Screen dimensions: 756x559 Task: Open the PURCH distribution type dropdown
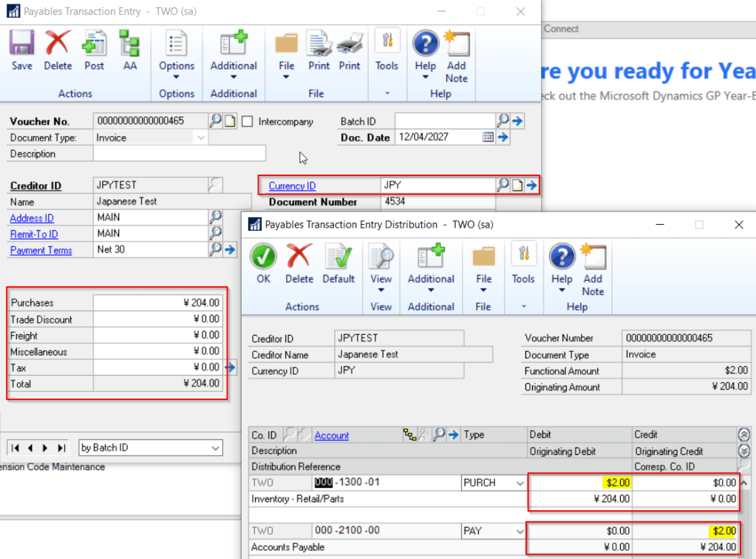(519, 483)
